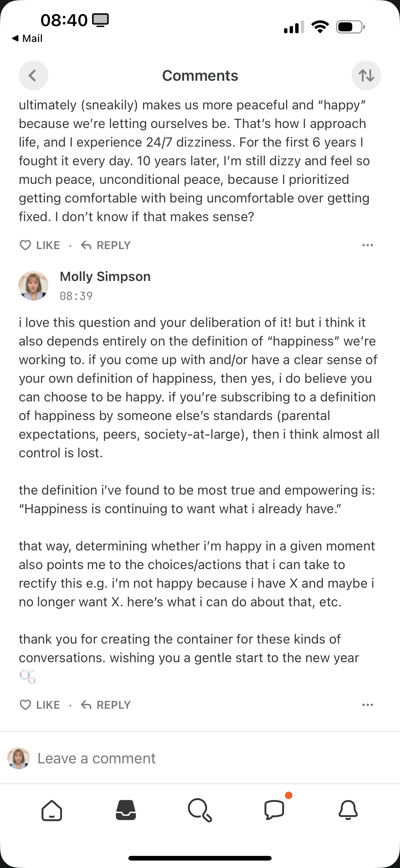Open Molly Simpson's profile picture
This screenshot has width=400, height=868.
pos(33,286)
